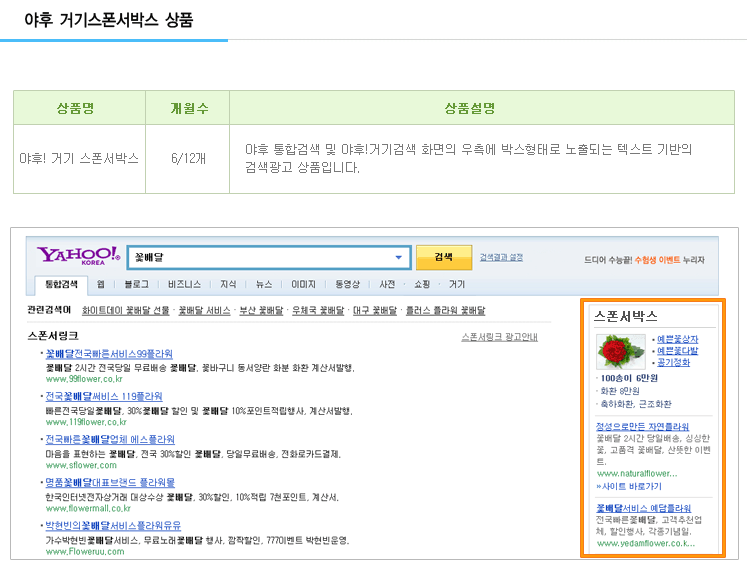Screen dimensions: 747x574
Task: Open the 예쁜꽃상자 sponsor box link
Action: 677,339
